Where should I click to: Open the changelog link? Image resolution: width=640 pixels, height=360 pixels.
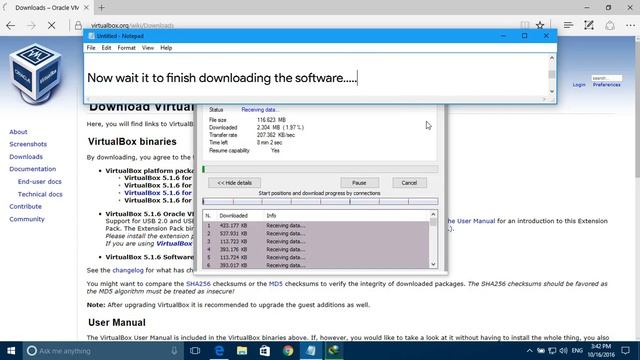click(x=128, y=270)
